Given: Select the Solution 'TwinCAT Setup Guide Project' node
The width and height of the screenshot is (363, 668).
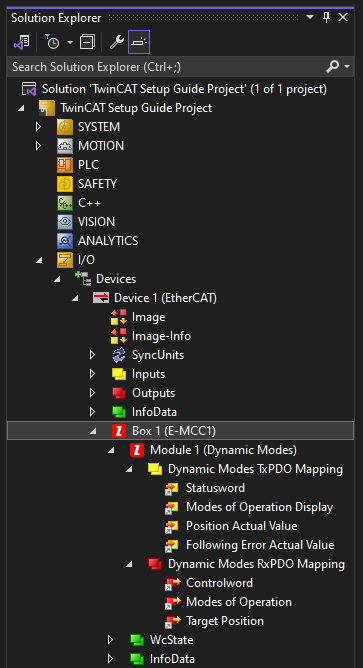Looking at the screenshot, I should 184,89.
